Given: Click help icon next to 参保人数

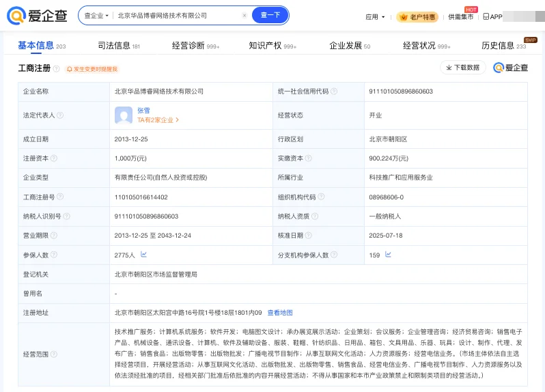Looking at the screenshot, I should pos(54,255).
